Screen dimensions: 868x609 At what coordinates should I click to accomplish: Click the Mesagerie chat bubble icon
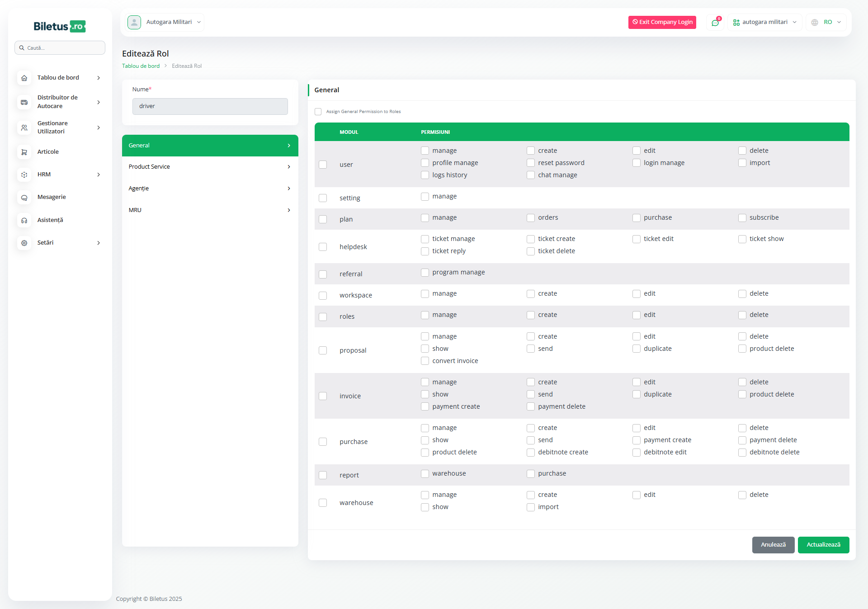click(x=24, y=198)
